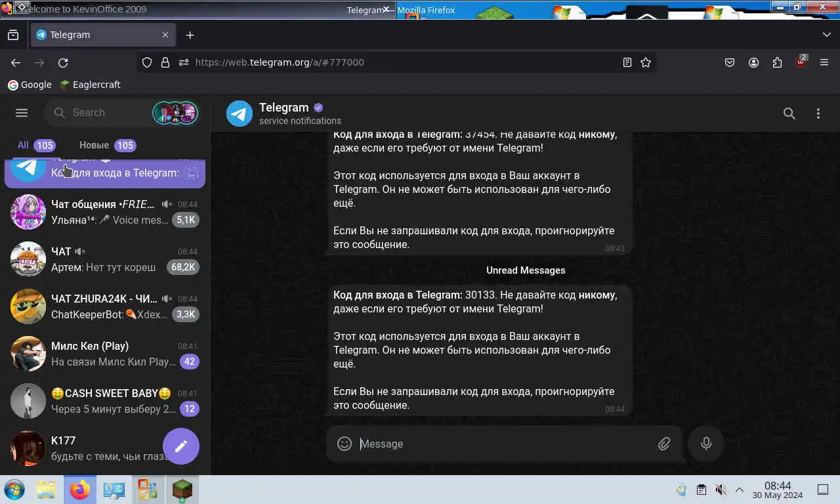Click the verified badge beside Telegram title
This screenshot has height=504, width=840.
pyautogui.click(x=318, y=108)
